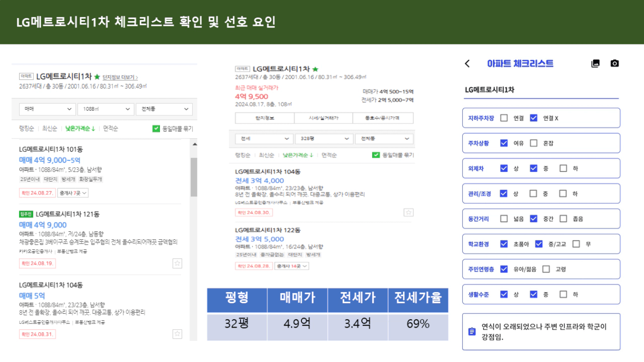The width and height of the screenshot is (644, 362).
Task: Open the 108B㎡ area dropdown
Action: 105,109
